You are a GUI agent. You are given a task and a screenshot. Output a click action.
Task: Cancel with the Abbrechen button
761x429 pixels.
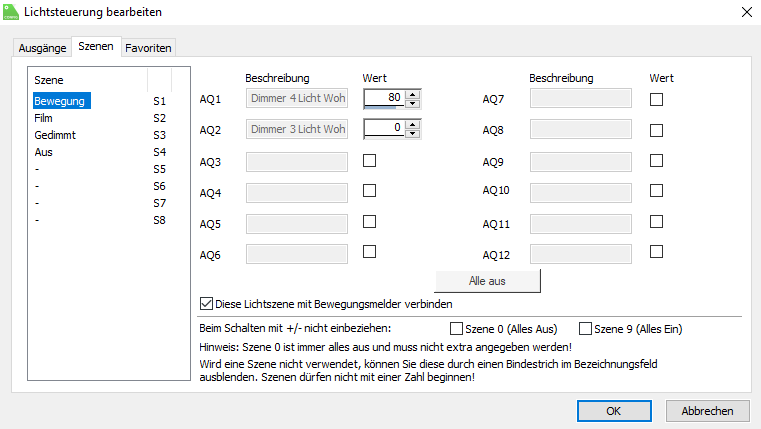pyautogui.click(x=707, y=410)
